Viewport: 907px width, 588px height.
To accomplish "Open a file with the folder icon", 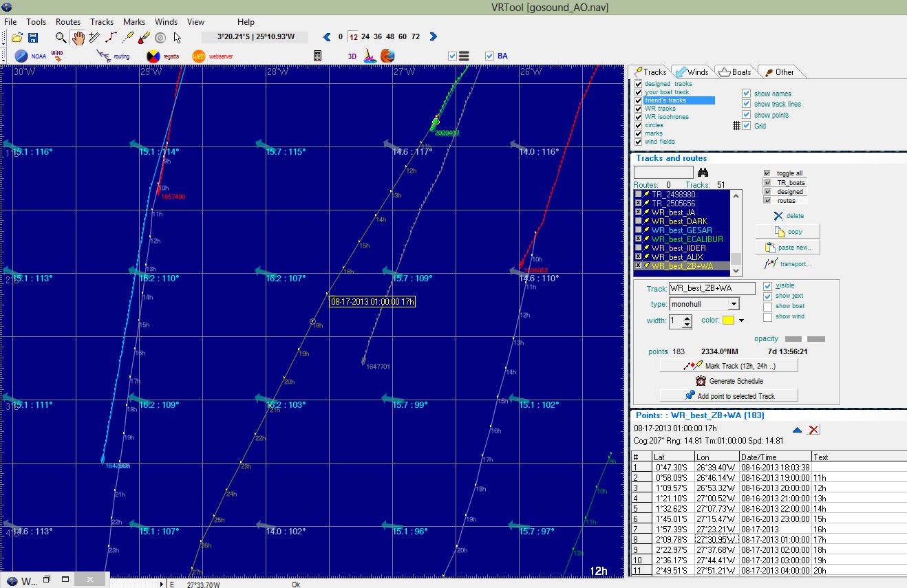I will click(17, 38).
